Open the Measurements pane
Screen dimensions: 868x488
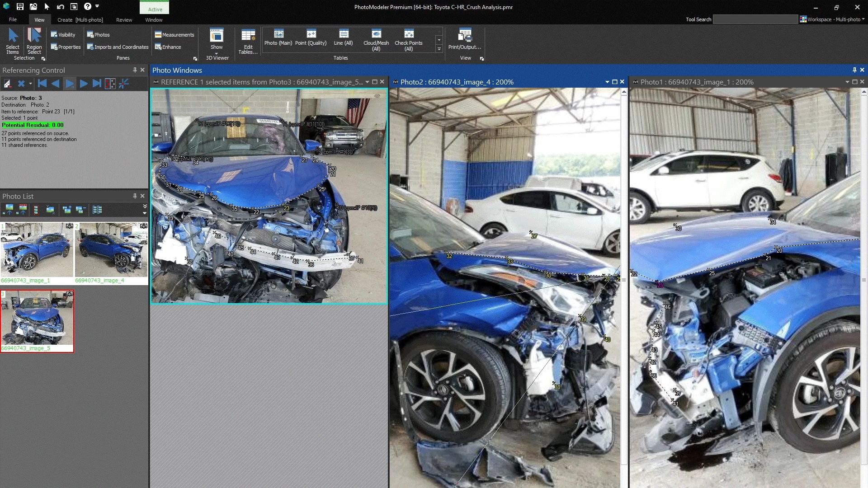tap(175, 34)
